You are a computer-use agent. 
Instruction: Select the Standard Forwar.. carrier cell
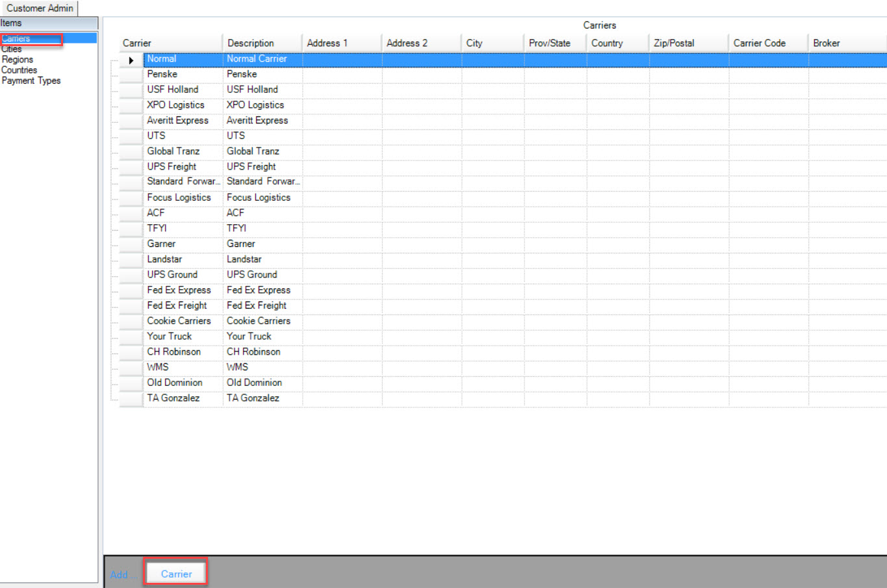183,182
